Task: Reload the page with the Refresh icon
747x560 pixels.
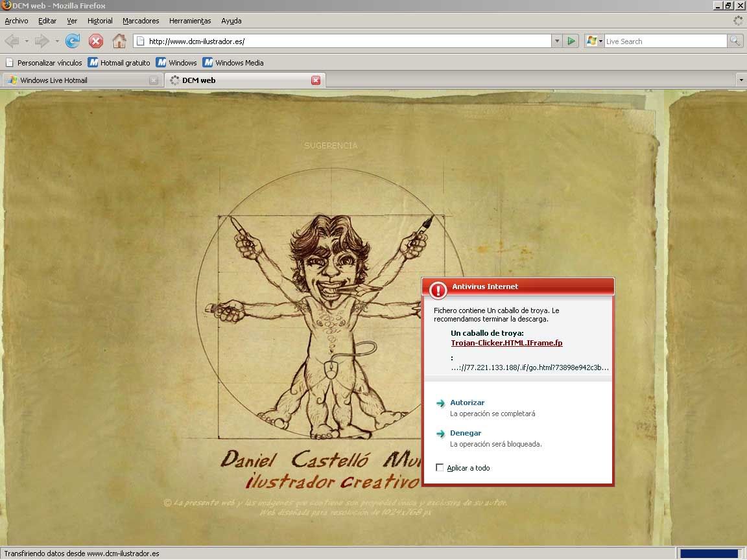Action: [x=73, y=41]
